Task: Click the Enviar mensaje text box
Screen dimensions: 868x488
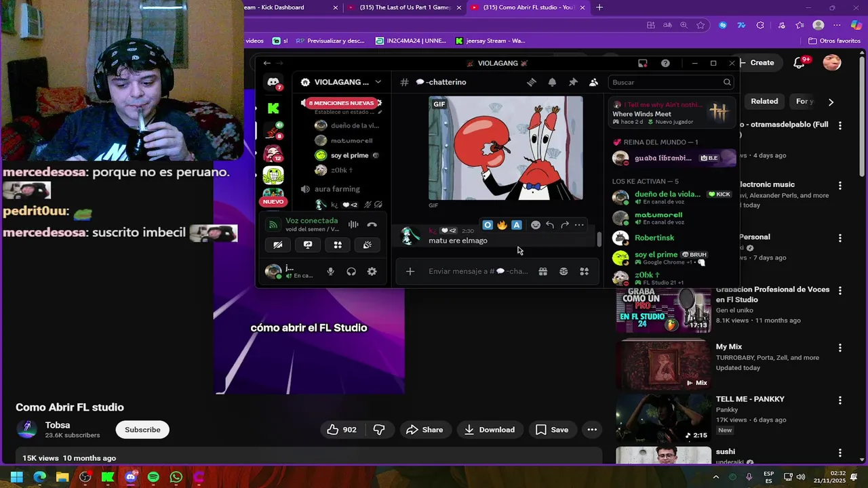Action: [x=479, y=271]
